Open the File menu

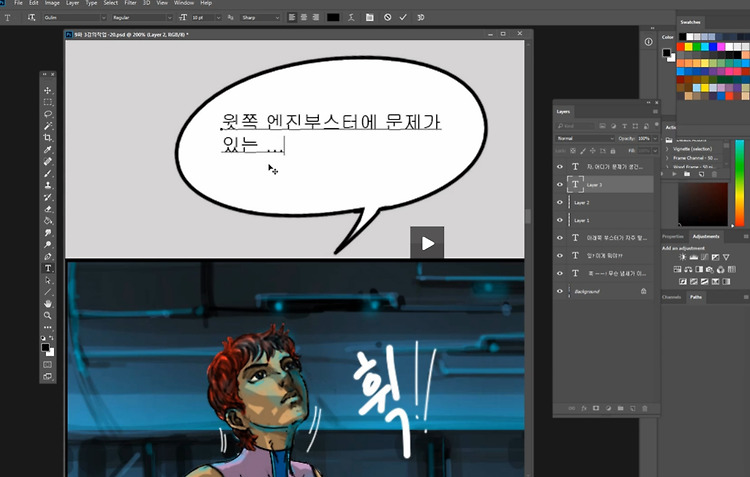(x=18, y=3)
